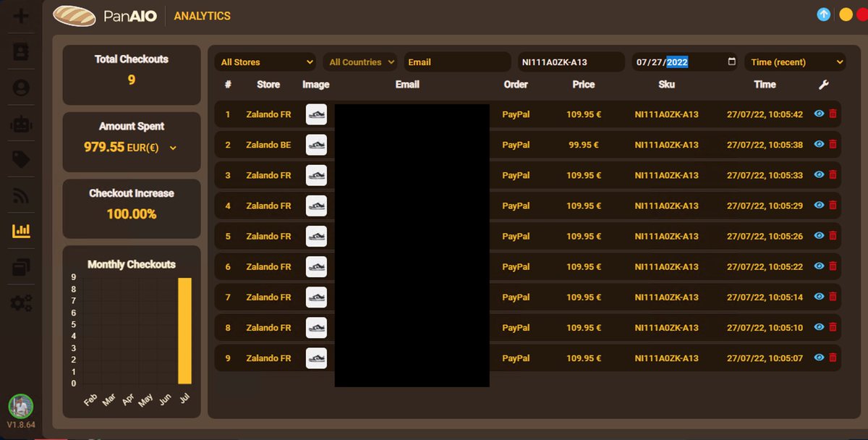This screenshot has height=440, width=868.
Task: Delete checkout row 6 with trash icon
Action: point(833,266)
